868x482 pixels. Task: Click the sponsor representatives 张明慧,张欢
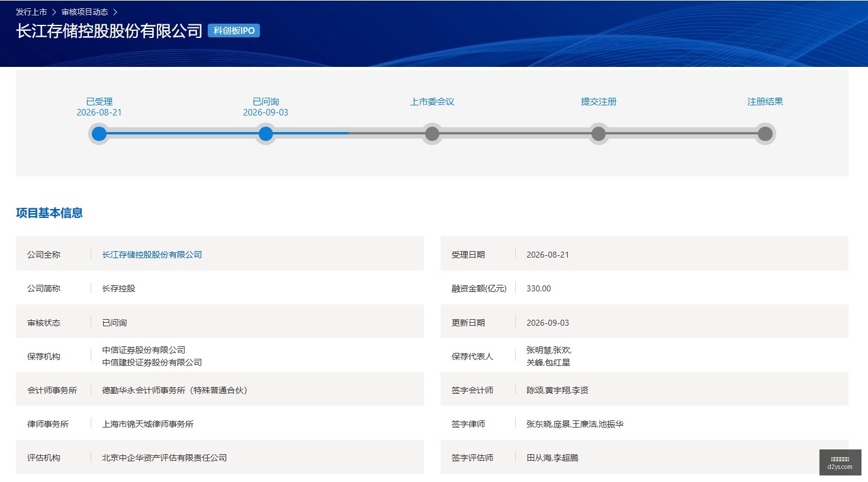549,350
